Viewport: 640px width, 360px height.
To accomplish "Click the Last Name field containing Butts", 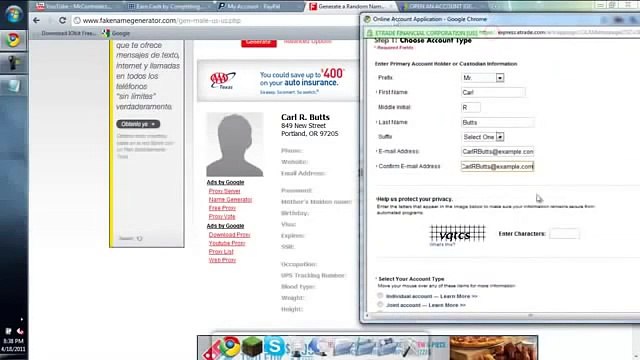I will (x=498, y=122).
